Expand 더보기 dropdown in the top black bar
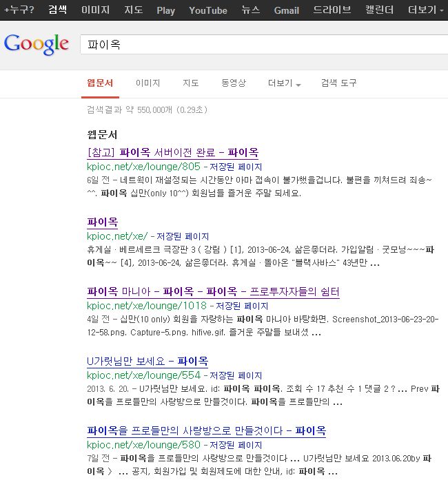 [425, 10]
